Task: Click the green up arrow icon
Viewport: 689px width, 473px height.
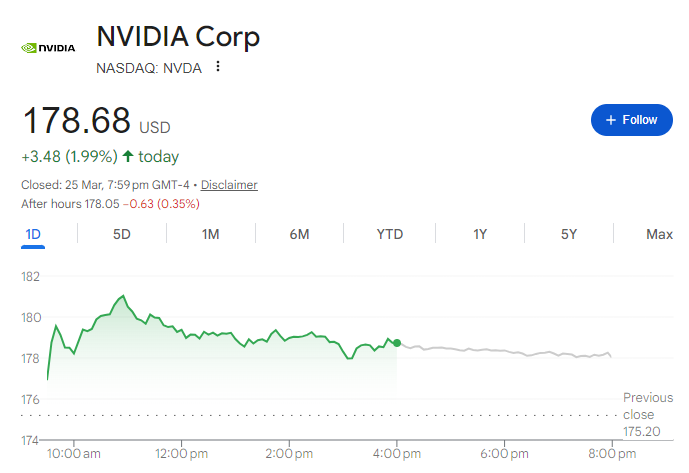Action: point(128,156)
